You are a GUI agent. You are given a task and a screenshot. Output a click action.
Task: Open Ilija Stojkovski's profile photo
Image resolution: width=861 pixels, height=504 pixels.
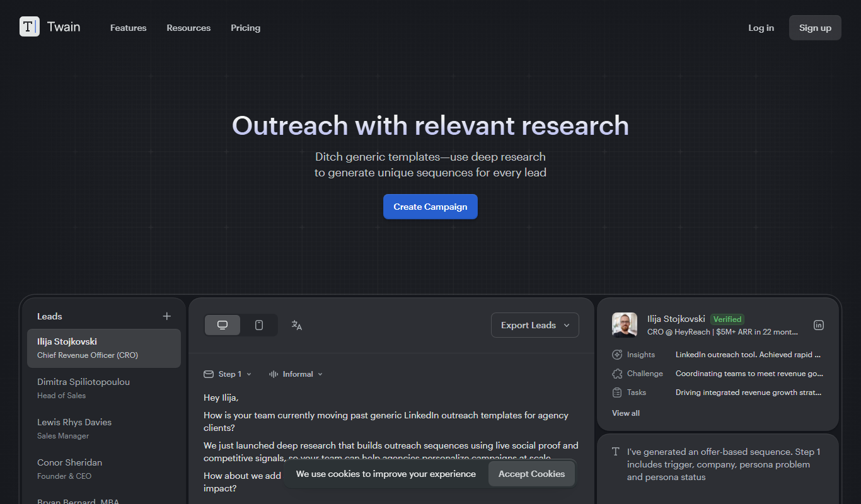625,325
